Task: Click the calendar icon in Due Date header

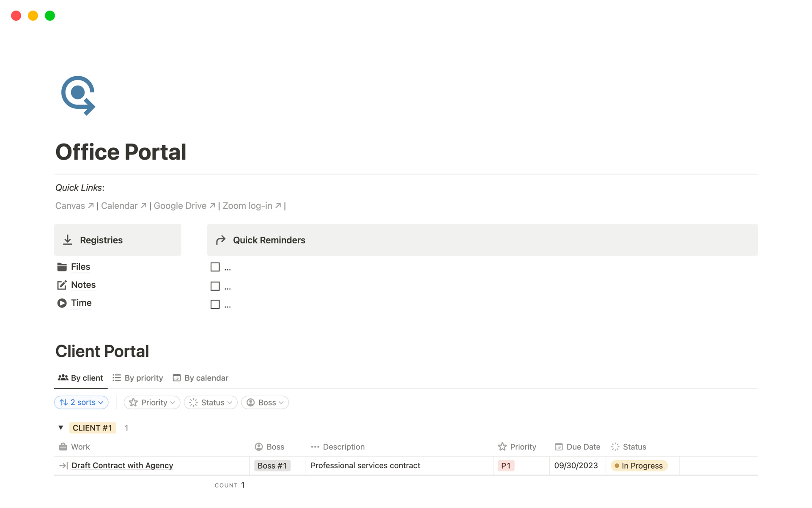Action: click(559, 447)
